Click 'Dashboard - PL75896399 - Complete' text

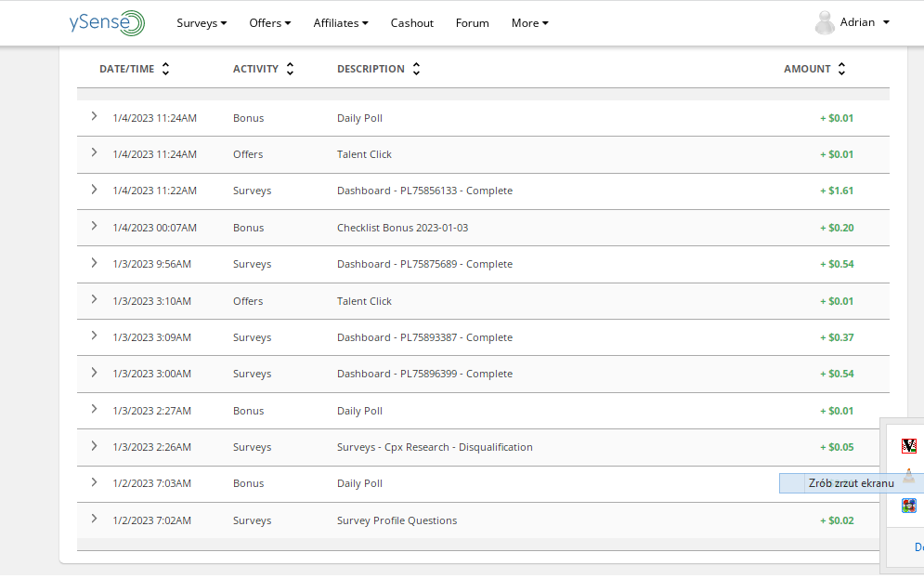425,374
